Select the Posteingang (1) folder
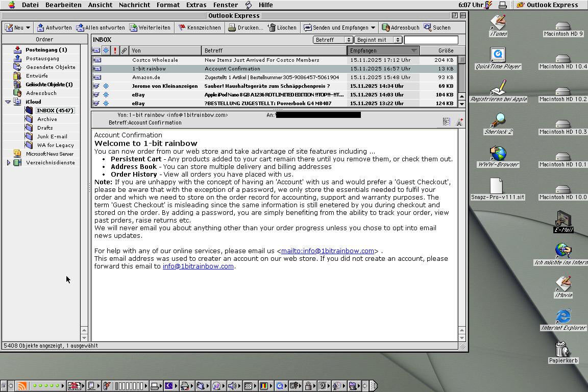 tap(46, 50)
